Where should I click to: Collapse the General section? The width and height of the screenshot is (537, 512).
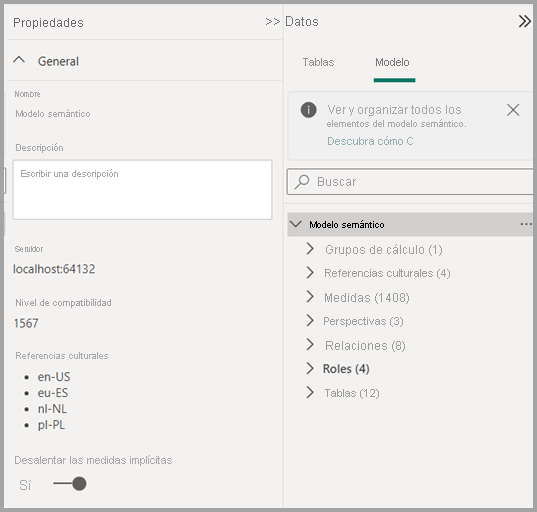coord(19,60)
